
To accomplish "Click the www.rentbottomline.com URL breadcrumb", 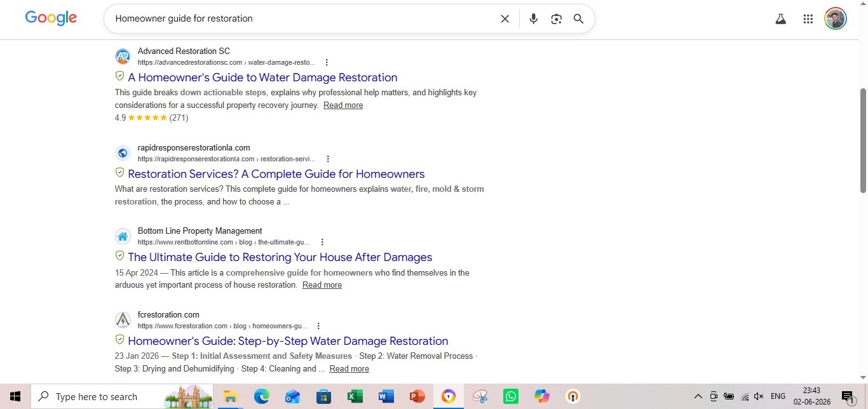I will click(x=224, y=242).
